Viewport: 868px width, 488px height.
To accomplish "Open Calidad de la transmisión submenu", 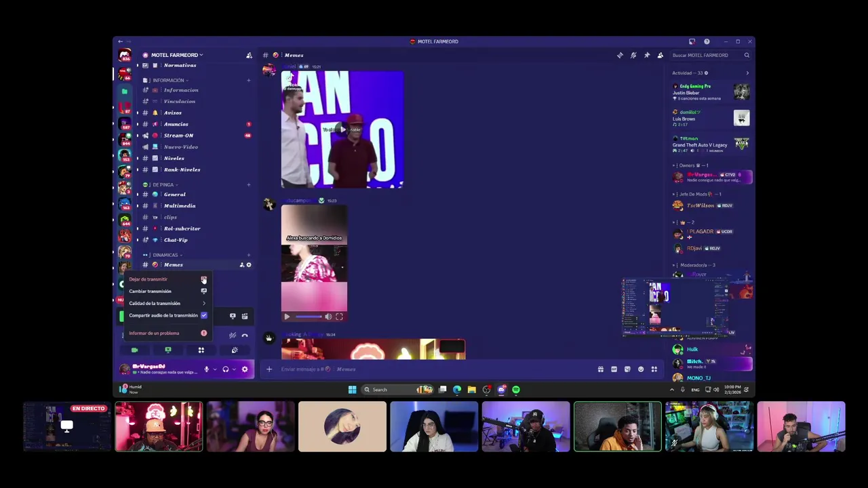I will pyautogui.click(x=167, y=304).
